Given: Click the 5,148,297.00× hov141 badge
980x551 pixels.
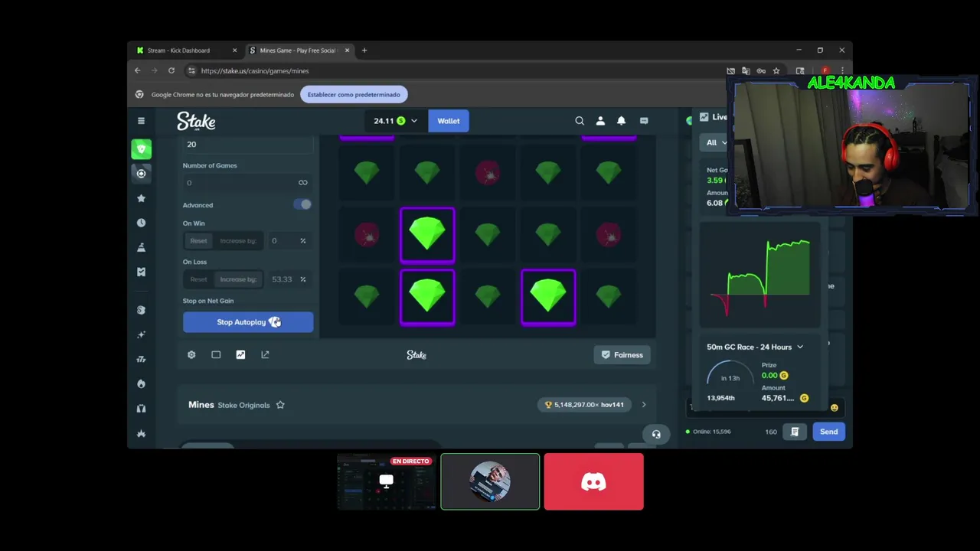Looking at the screenshot, I should 584,405.
